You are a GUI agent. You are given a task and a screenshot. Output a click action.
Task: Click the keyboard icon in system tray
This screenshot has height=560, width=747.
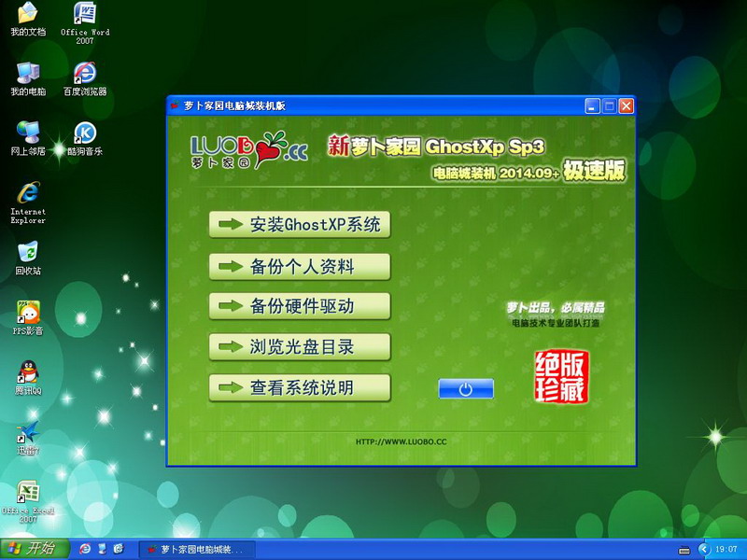[684, 550]
